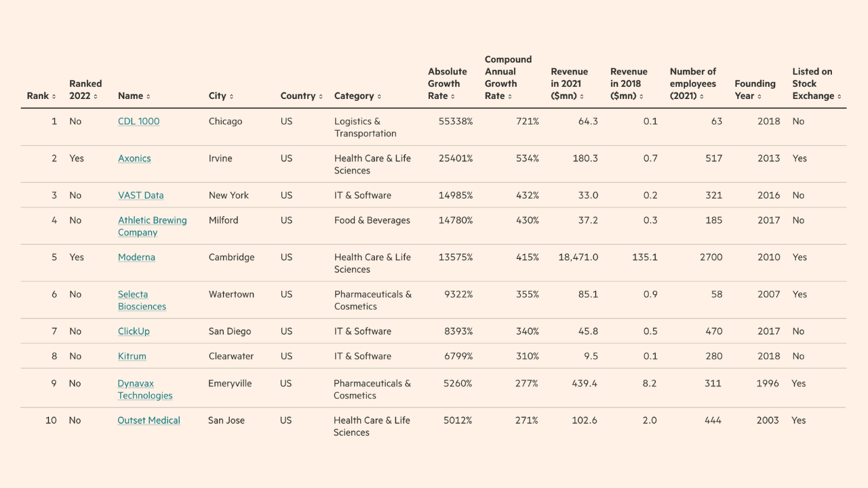Click the Food & Beverages category cell
The image size is (868, 488).
point(372,220)
